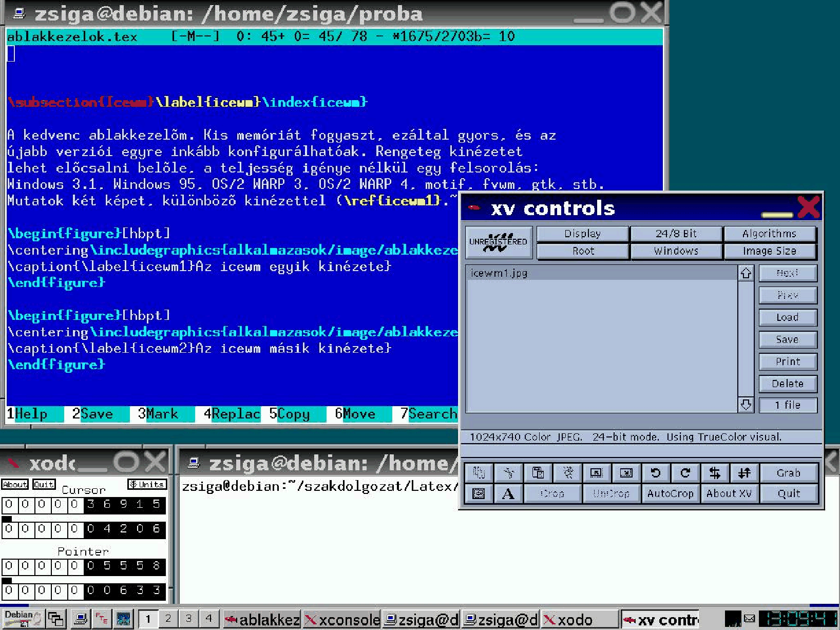Flip image vertically in xv controls
Image resolution: width=840 pixels, height=630 pixels.
(x=744, y=472)
